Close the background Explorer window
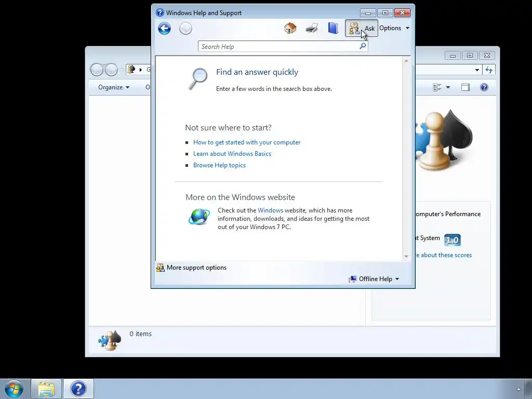The image size is (532, 399). 487,55
